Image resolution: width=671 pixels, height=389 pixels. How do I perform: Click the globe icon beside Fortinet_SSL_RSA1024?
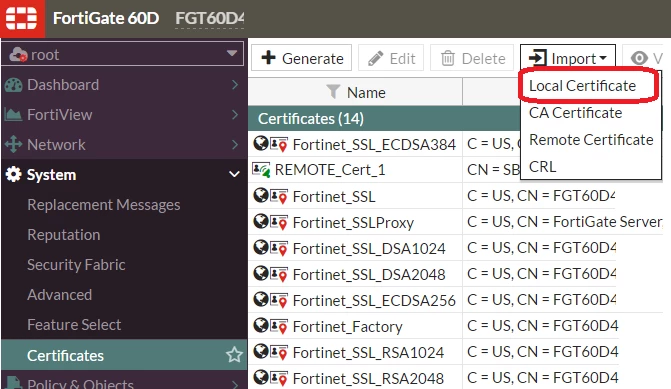coord(260,351)
